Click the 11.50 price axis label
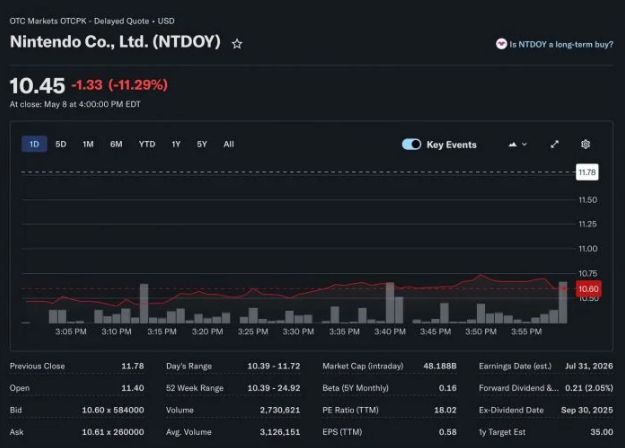The height and width of the screenshot is (448, 625). [588, 200]
